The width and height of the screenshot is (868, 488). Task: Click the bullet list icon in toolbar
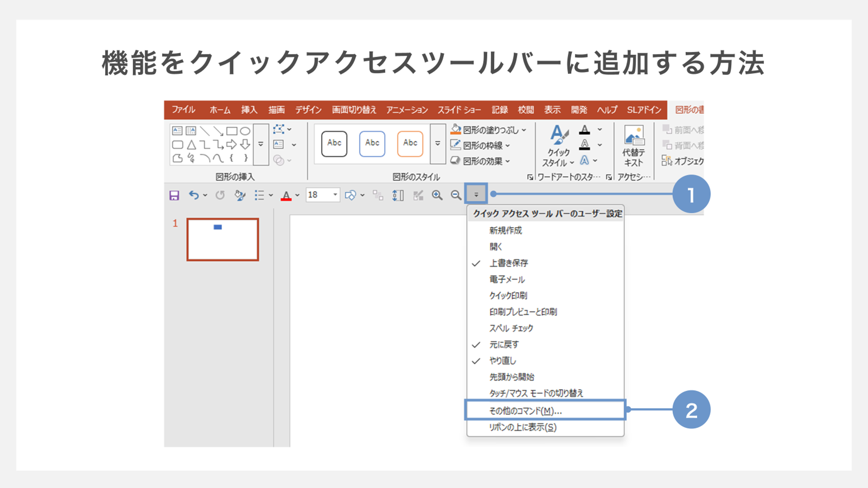[259, 195]
